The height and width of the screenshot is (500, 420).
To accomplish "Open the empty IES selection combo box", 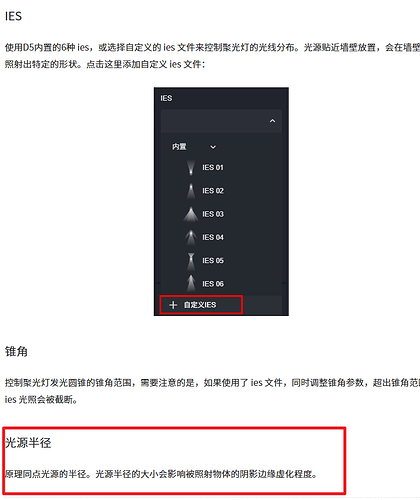I will pos(221,121).
